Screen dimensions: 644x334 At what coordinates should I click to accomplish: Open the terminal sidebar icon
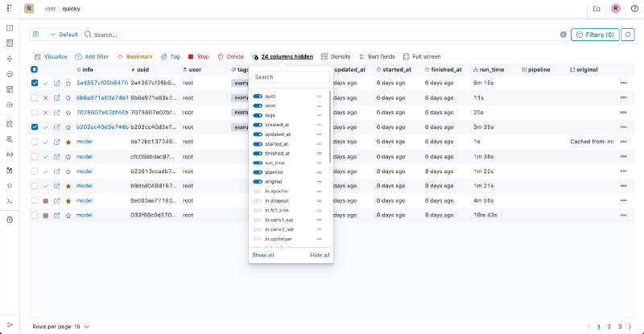[x=10, y=201]
